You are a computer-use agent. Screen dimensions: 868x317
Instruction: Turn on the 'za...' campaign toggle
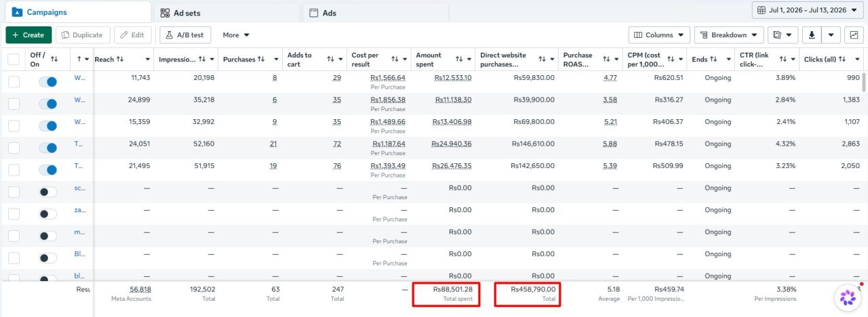click(47, 214)
